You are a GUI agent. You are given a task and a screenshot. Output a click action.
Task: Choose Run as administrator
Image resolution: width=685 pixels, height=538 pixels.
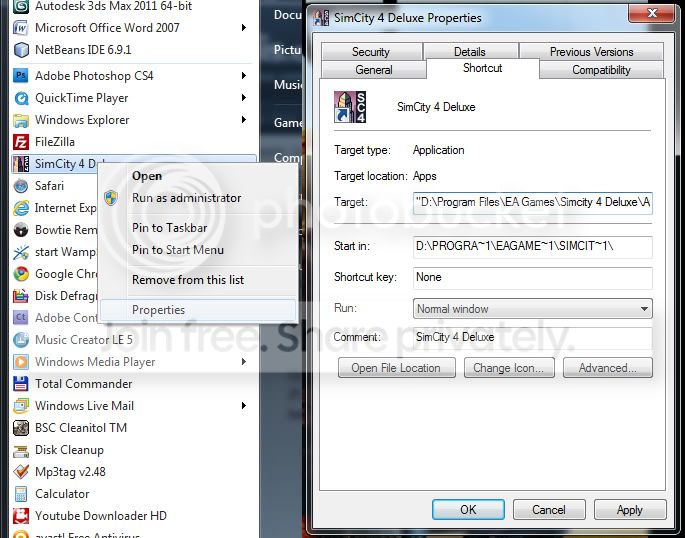point(197,198)
